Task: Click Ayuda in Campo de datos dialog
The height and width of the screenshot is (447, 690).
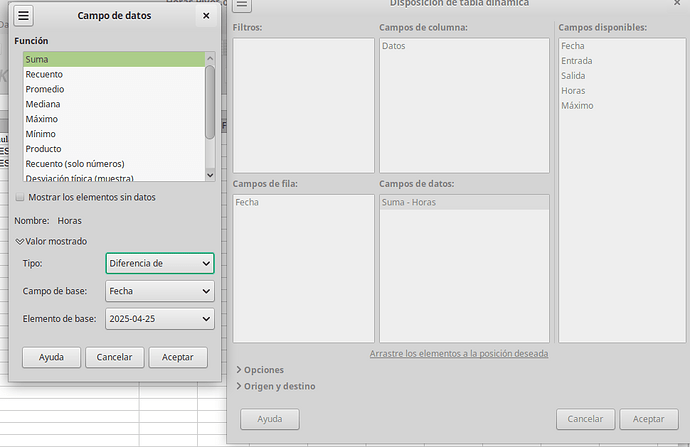Action: [x=51, y=357]
